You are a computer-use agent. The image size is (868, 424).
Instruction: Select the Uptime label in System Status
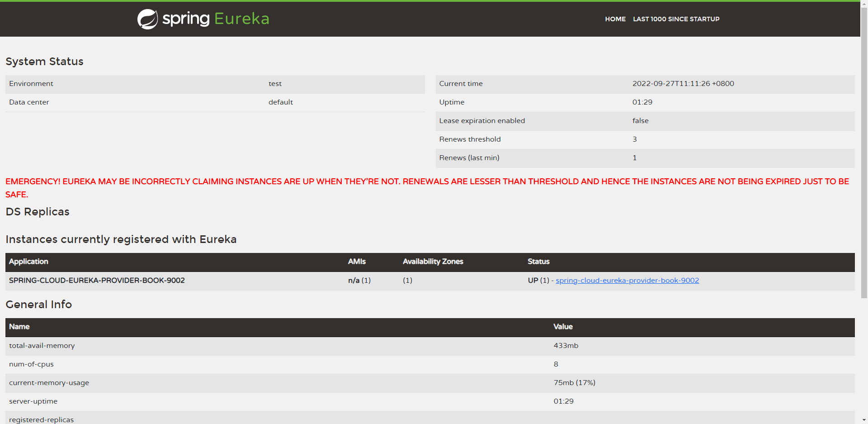(452, 102)
